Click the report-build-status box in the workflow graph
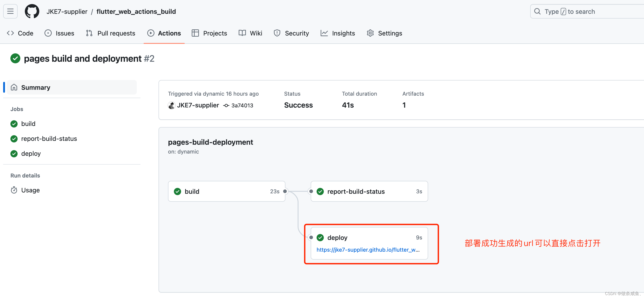Image resolution: width=644 pixels, height=298 pixels. pos(369,191)
